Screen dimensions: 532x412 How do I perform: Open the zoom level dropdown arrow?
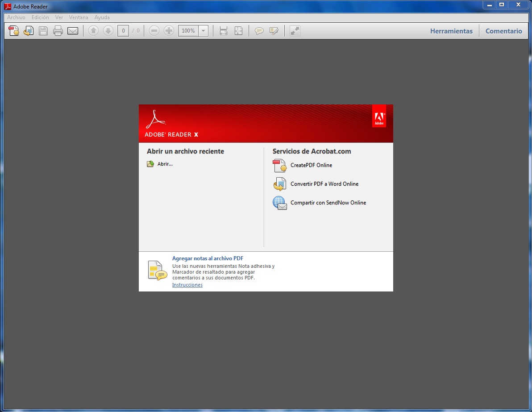pos(203,31)
